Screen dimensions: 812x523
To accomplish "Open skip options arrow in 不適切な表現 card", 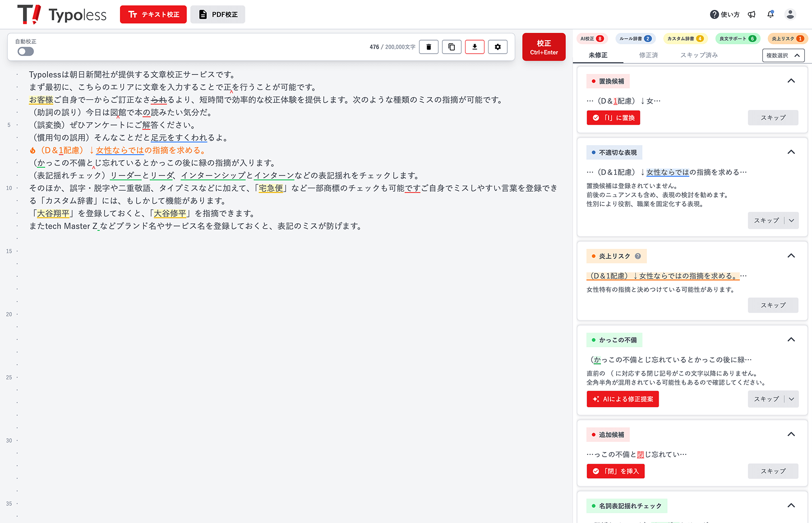I will point(792,220).
